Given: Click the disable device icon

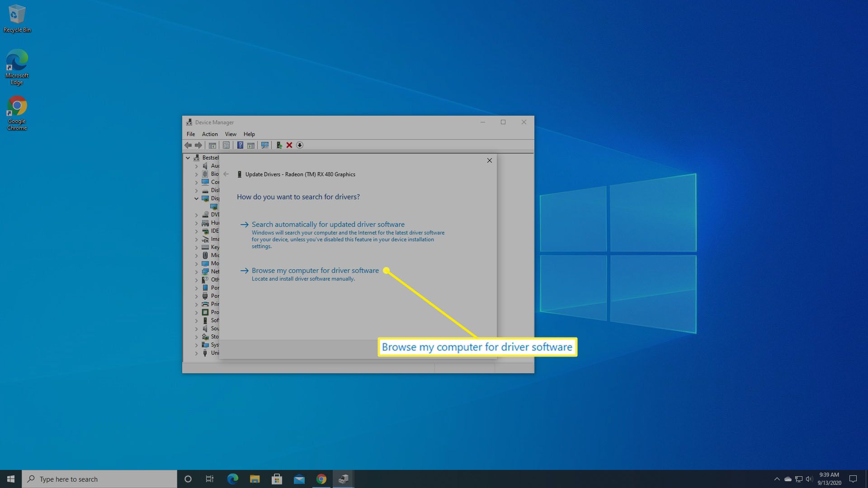Looking at the screenshot, I should pyautogui.click(x=301, y=145).
